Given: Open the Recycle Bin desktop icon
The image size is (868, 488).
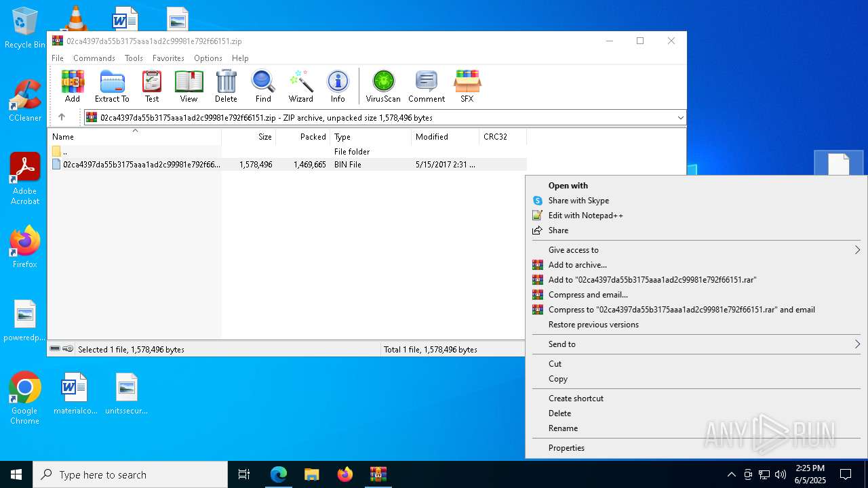Looking at the screenshot, I should click(24, 28).
